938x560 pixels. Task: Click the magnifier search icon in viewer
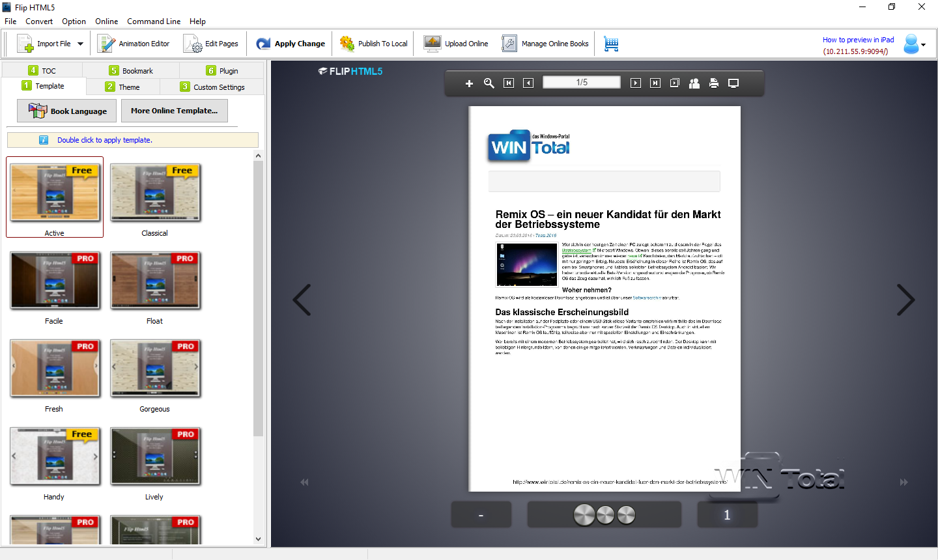(x=489, y=83)
